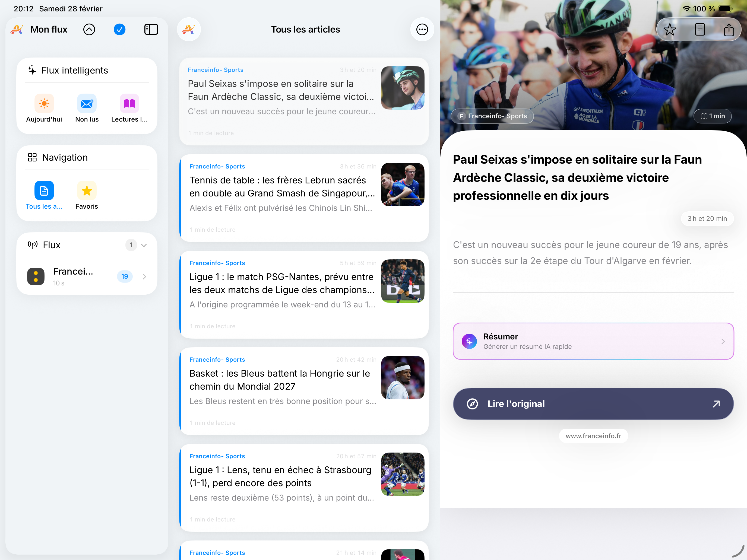Screen dimensions: 747x560
Task: Tap the Navigation section header
Action: click(58, 157)
